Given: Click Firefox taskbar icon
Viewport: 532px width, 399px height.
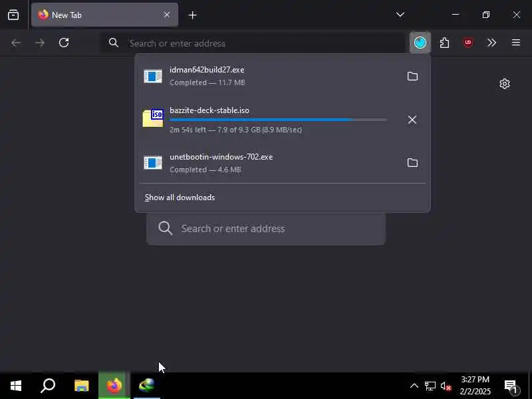Looking at the screenshot, I should 114,386.
